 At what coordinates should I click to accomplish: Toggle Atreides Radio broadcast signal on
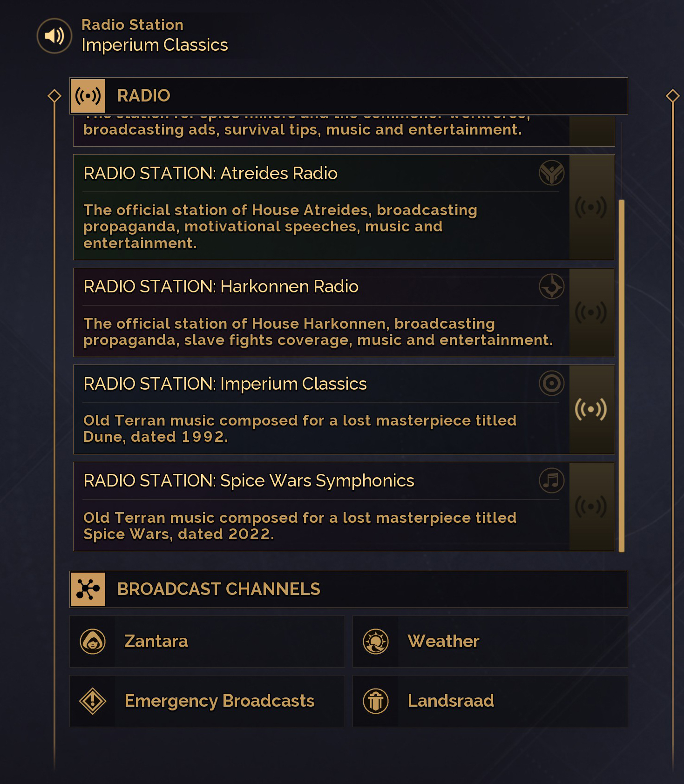(x=591, y=207)
